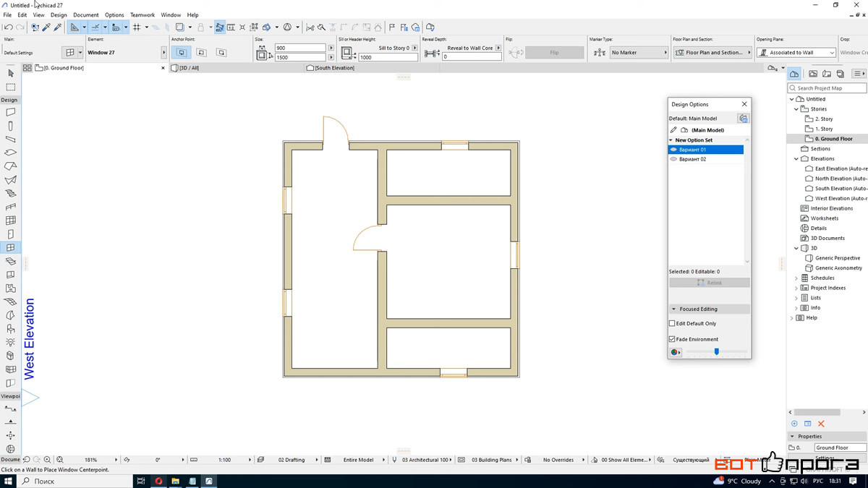Viewport: 868px width, 488px height.
Task: Open the Teamwork menu
Action: tap(142, 15)
